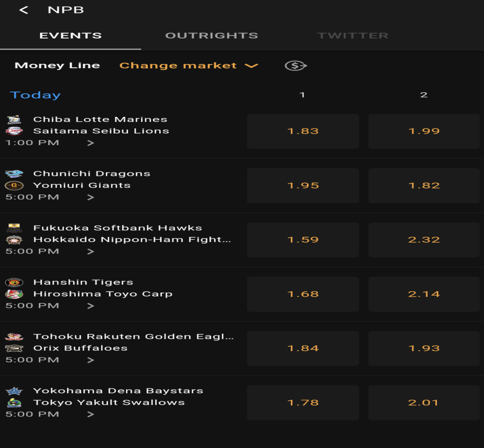The width and height of the screenshot is (484, 448).
Task: Open the Change market dropdown
Action: click(189, 65)
